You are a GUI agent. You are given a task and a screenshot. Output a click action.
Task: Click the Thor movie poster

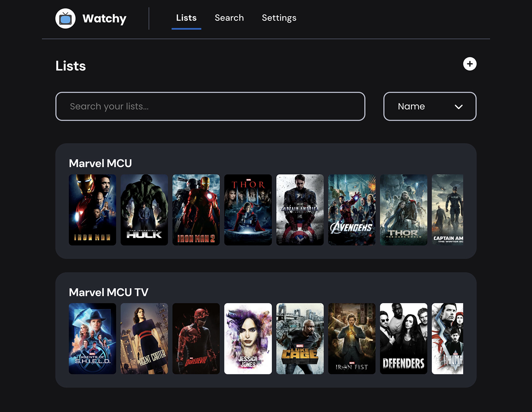click(x=248, y=210)
